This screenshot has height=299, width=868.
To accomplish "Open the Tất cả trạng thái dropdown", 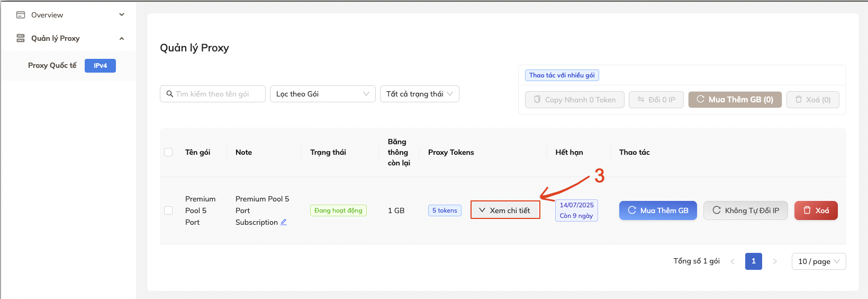I will 419,94.
